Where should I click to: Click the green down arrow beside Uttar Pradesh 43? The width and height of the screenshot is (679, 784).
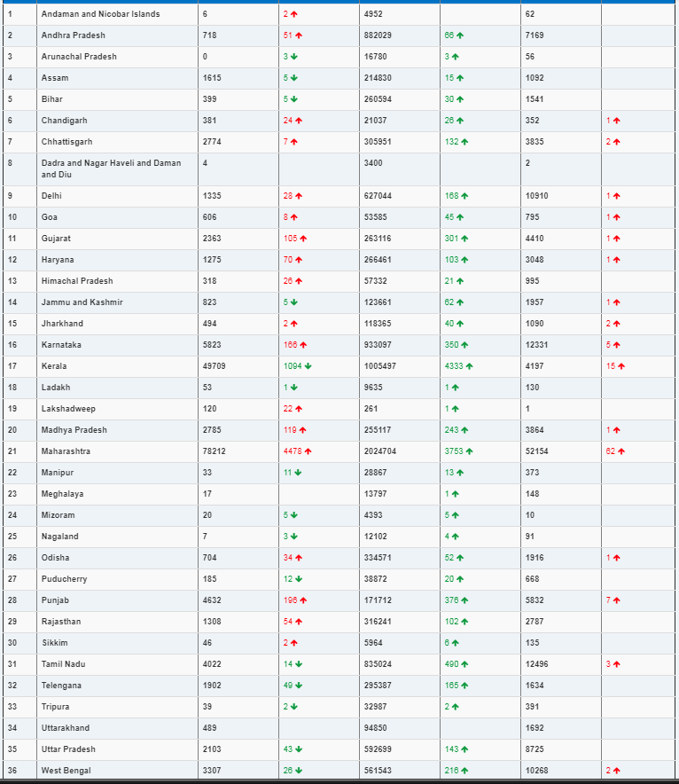coord(299,749)
